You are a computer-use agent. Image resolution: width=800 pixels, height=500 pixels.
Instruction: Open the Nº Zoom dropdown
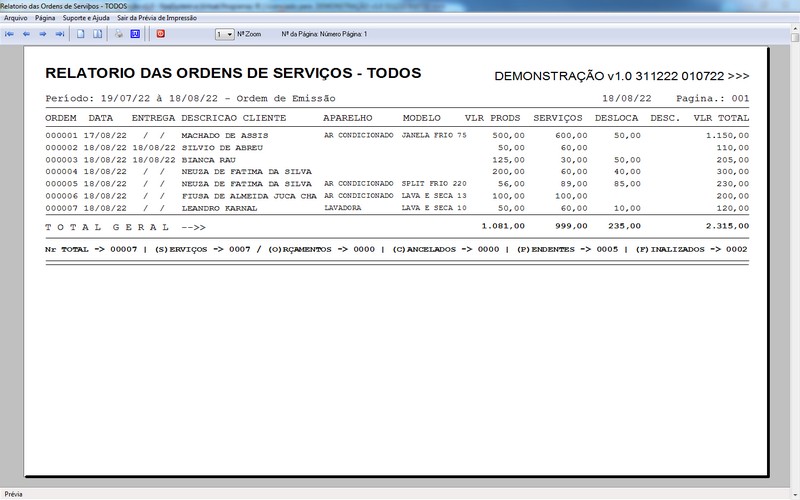click(224, 34)
